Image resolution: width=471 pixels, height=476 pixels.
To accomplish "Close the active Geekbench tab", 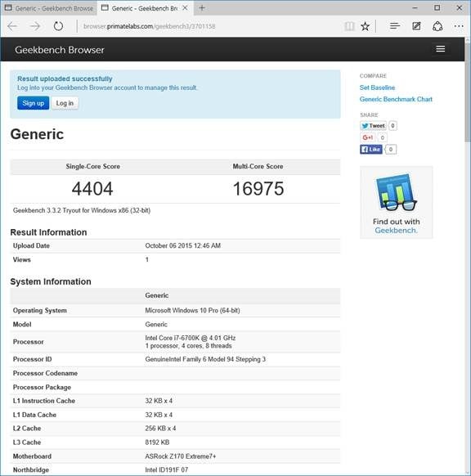I will pyautogui.click(x=185, y=8).
